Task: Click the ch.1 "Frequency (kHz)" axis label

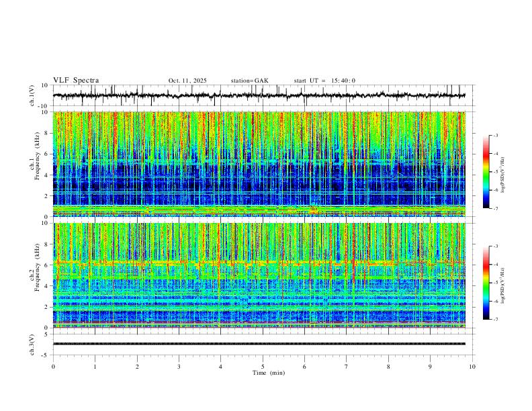Action: [37, 156]
